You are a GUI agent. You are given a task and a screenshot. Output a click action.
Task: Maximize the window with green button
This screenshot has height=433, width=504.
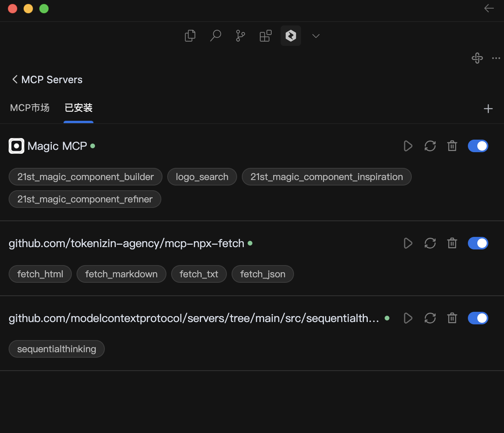[x=44, y=9]
